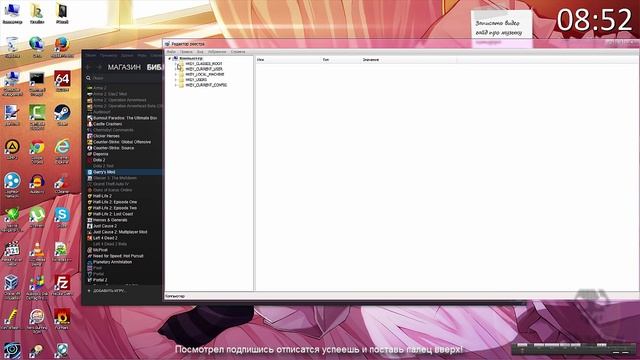The width and height of the screenshot is (640, 360).
Task: Open the Favorites menu in Registry Editor
Action: tap(217, 52)
